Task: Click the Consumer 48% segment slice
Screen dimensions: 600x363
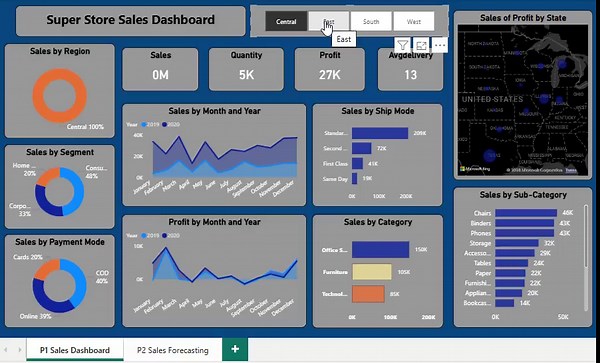Action: 78,190
